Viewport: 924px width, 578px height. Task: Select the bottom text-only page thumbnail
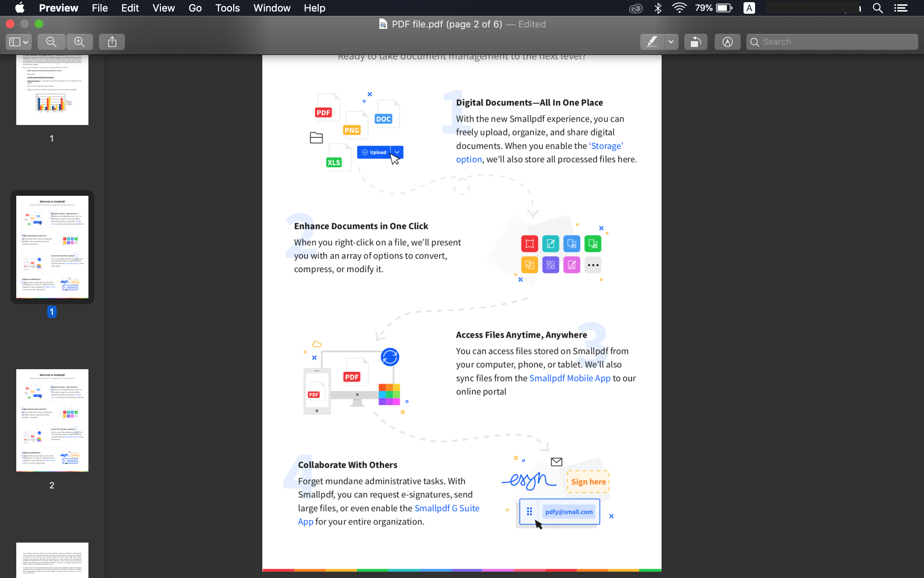point(52,560)
